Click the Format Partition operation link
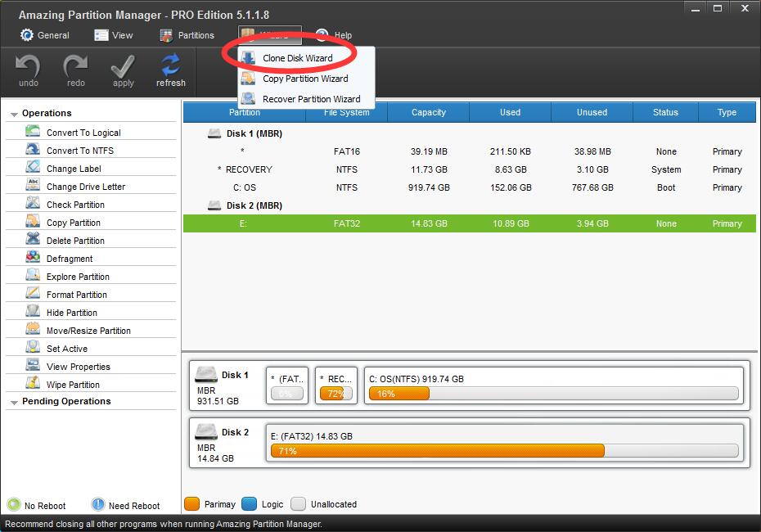 point(77,295)
